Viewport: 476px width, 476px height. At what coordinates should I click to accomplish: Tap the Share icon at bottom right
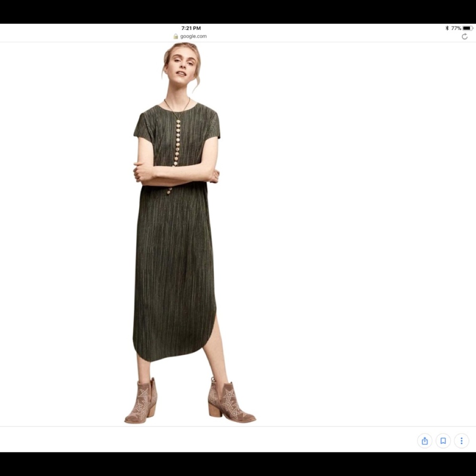425,441
